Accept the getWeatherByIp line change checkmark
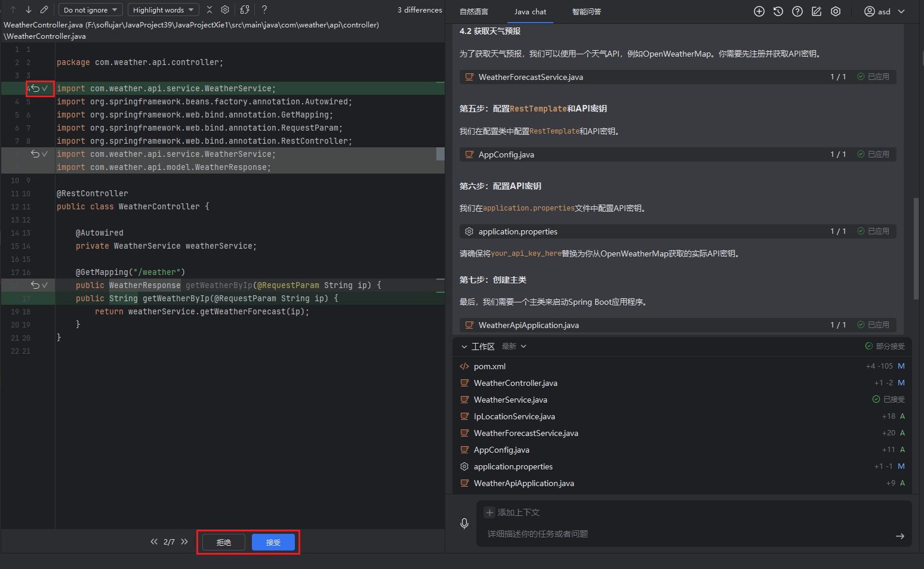 point(45,285)
